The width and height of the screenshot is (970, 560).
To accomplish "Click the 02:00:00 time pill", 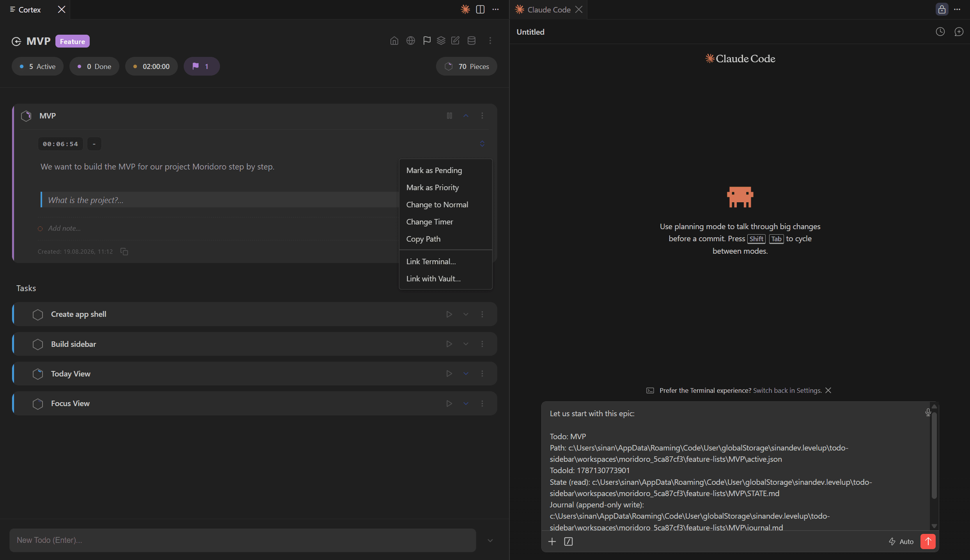I will (x=151, y=66).
